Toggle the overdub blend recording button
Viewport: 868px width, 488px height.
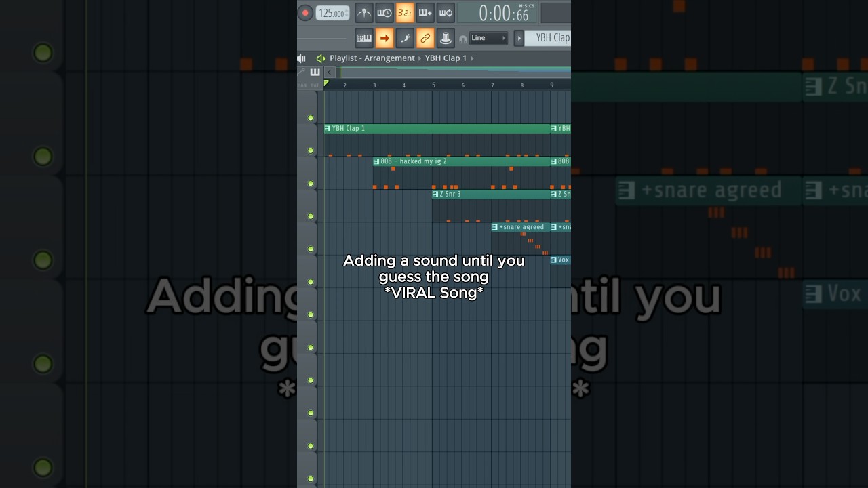425,13
